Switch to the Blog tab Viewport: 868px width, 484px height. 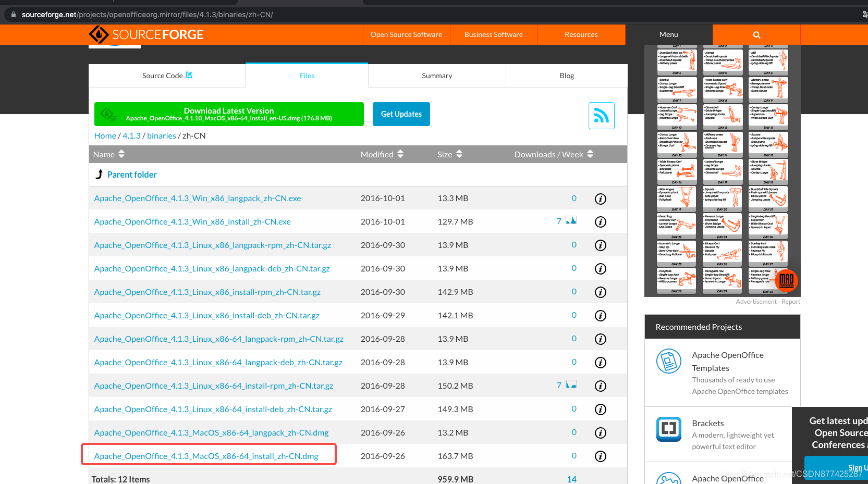click(x=567, y=76)
